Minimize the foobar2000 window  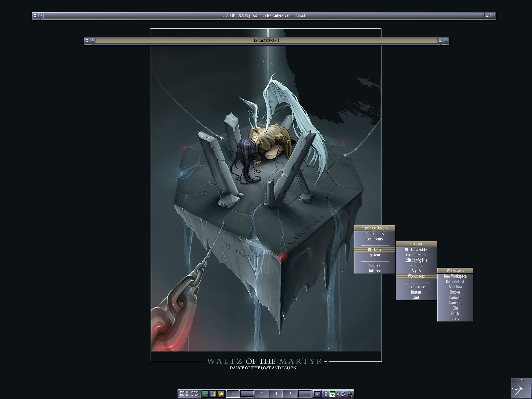(x=440, y=40)
